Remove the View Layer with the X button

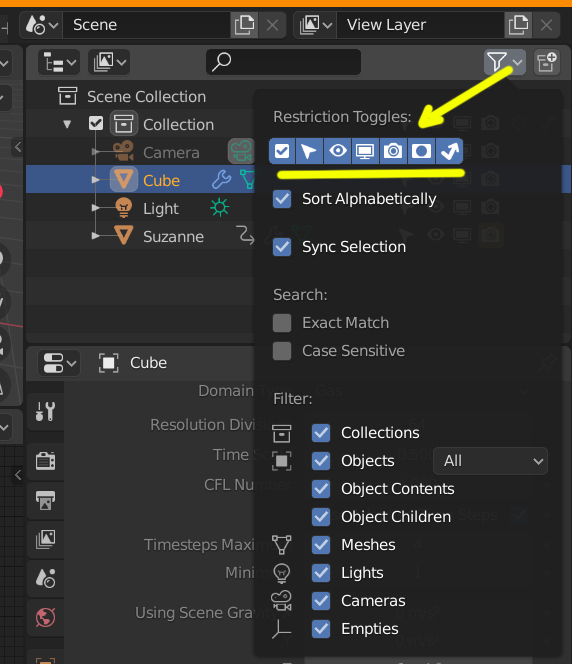(546, 25)
